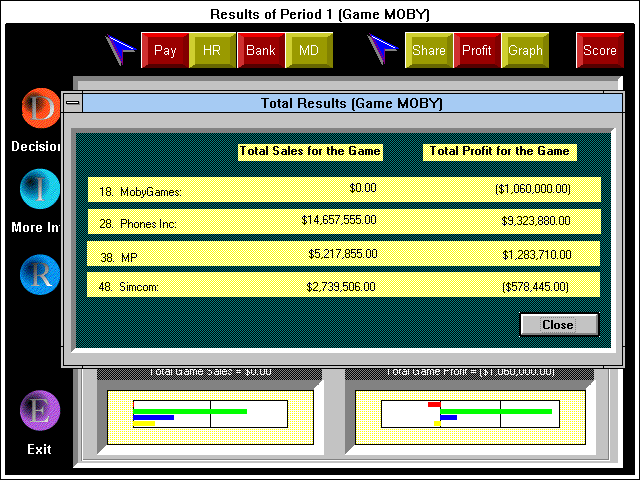Open Decisions via the orange D sphere
This screenshot has width=640, height=480.
[41, 108]
